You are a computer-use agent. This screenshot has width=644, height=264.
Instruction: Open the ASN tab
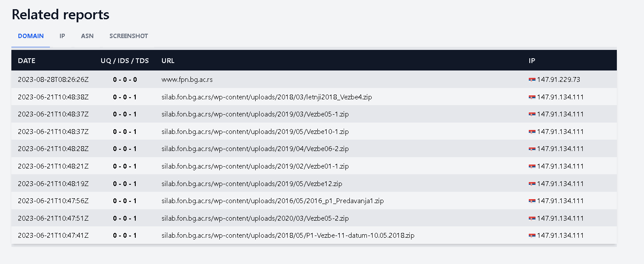pos(87,36)
